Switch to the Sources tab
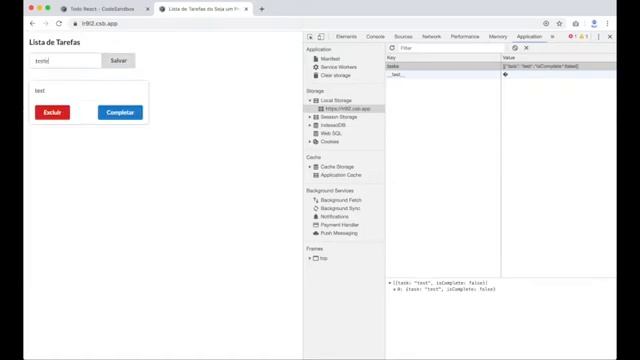Screen dimensions: 640x360 (x=403, y=37)
